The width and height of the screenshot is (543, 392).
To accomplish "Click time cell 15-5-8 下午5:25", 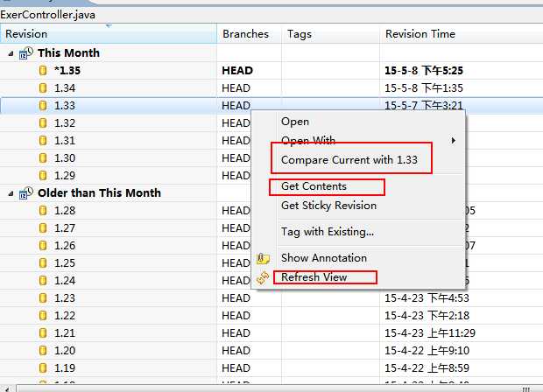I will click(424, 71).
